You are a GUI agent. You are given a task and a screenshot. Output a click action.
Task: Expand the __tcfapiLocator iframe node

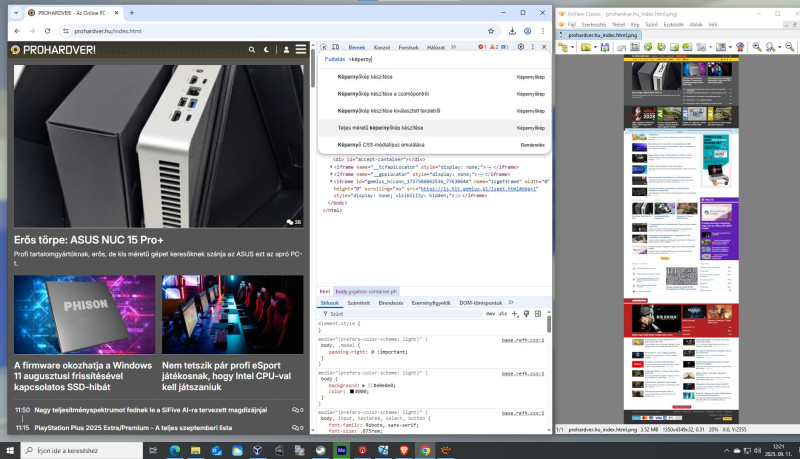pyautogui.click(x=331, y=167)
